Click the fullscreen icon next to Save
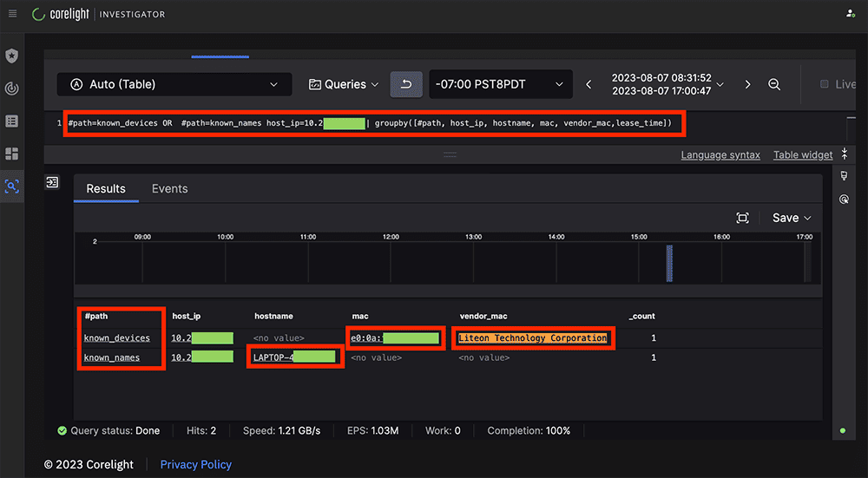 pyautogui.click(x=742, y=218)
